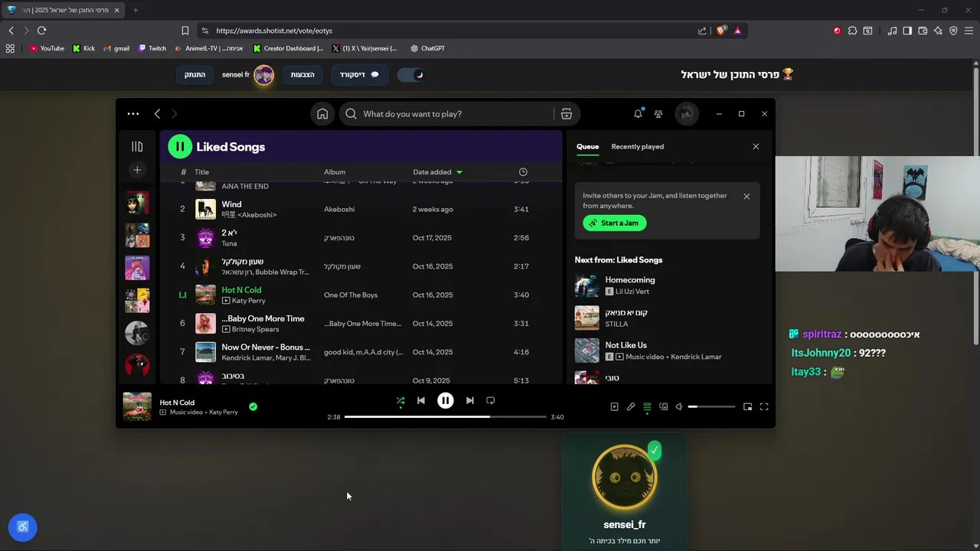Viewport: 980px width, 551px height.
Task: Dismiss the Jam invitation card
Action: click(x=746, y=197)
